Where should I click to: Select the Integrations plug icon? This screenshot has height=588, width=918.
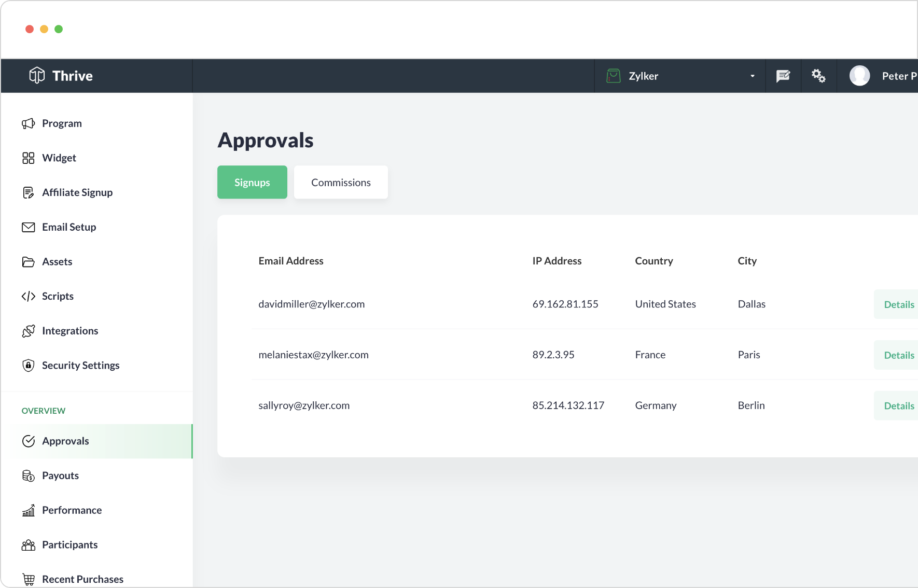pyautogui.click(x=29, y=331)
